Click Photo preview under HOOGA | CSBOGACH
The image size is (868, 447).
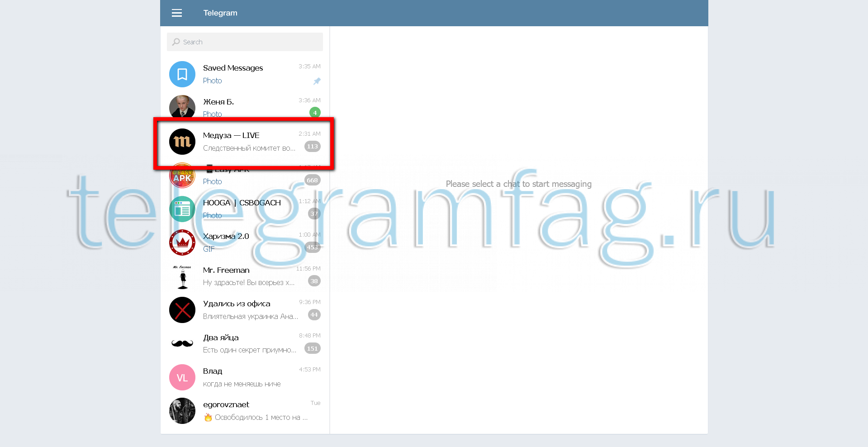click(213, 215)
